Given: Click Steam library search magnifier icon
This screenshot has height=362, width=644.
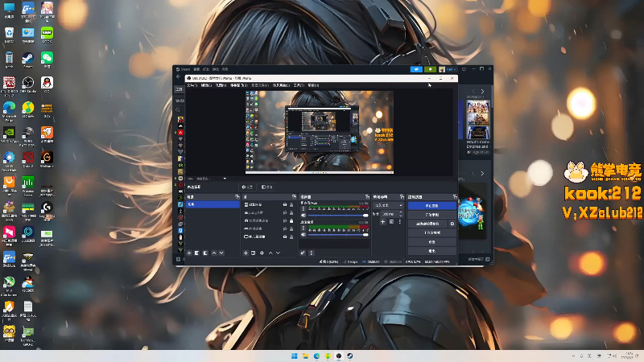Looking at the screenshot, I should (x=178, y=110).
